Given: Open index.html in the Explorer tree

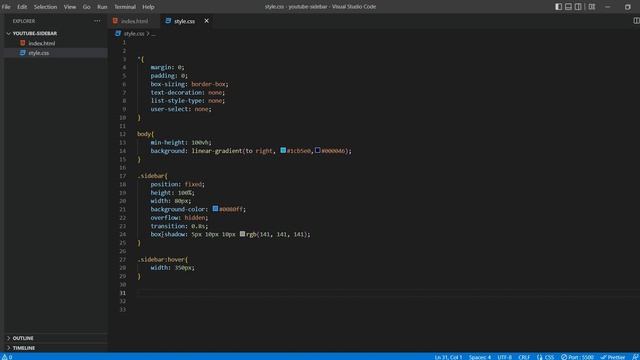Looking at the screenshot, I should (42, 43).
